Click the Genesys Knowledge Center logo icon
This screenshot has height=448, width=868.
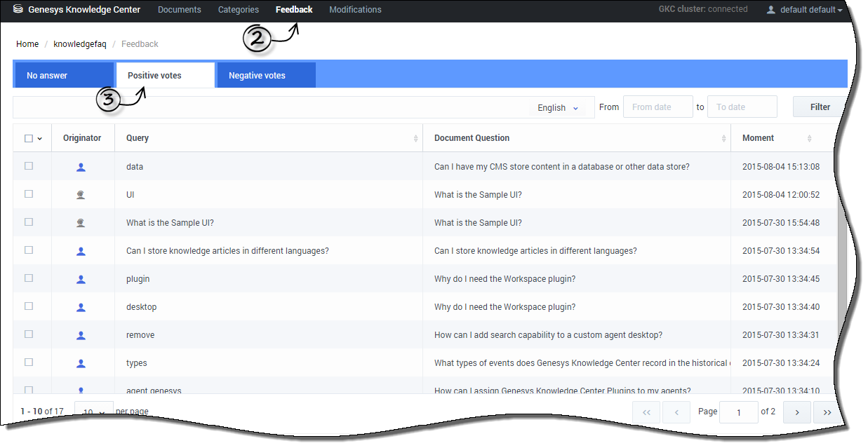18,10
